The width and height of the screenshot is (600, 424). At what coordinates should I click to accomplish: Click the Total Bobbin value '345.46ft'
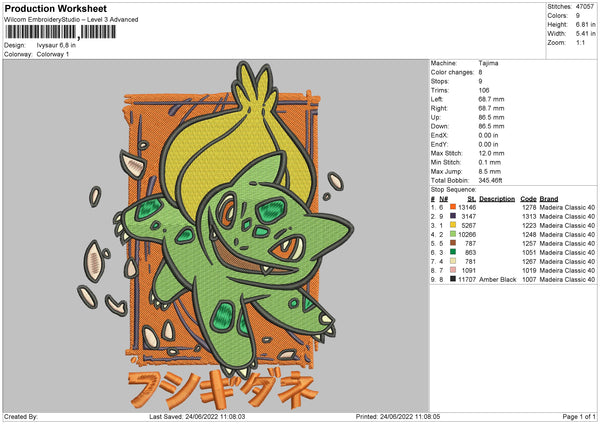pos(491,180)
